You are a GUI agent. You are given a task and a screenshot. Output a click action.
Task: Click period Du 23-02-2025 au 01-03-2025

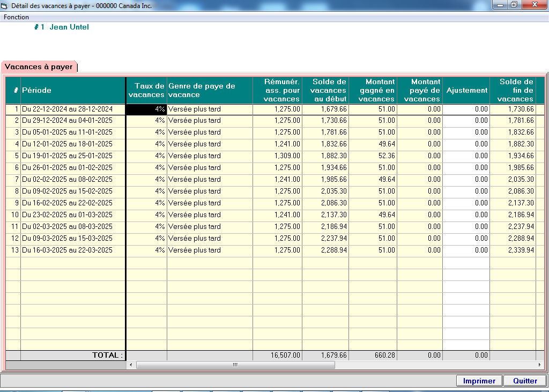(67, 215)
